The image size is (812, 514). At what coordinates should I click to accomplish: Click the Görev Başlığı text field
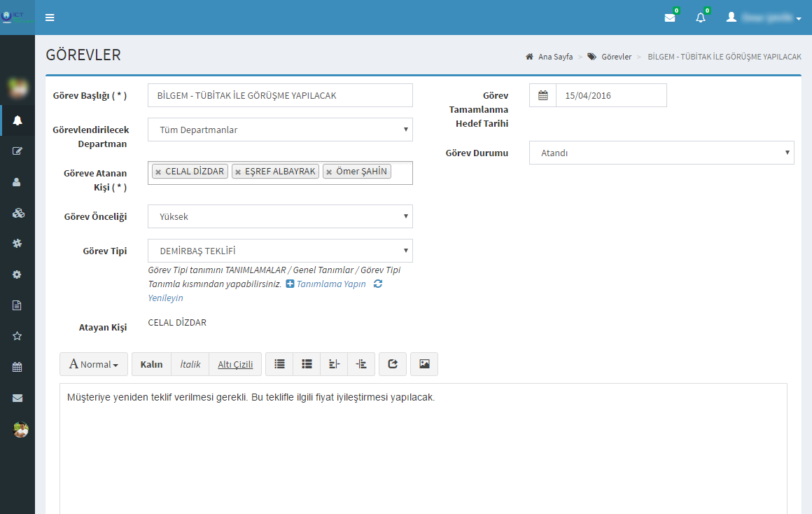(x=280, y=95)
